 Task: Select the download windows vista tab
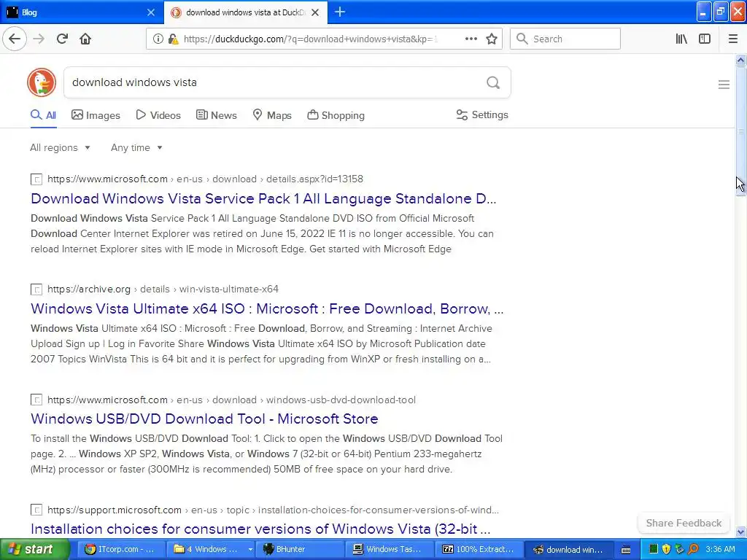[246, 12]
